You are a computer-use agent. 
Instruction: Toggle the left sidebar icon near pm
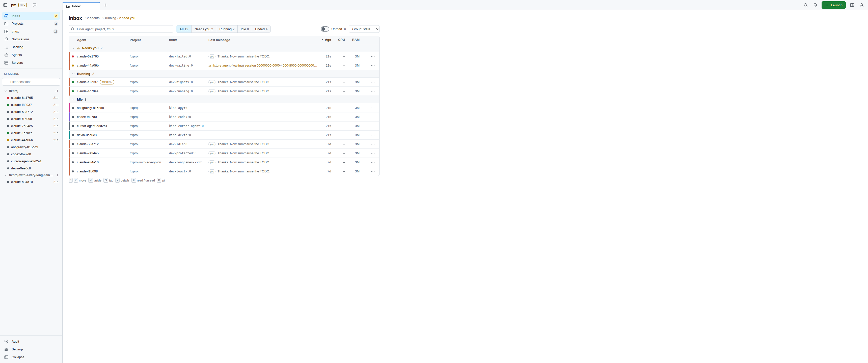click(5, 5)
